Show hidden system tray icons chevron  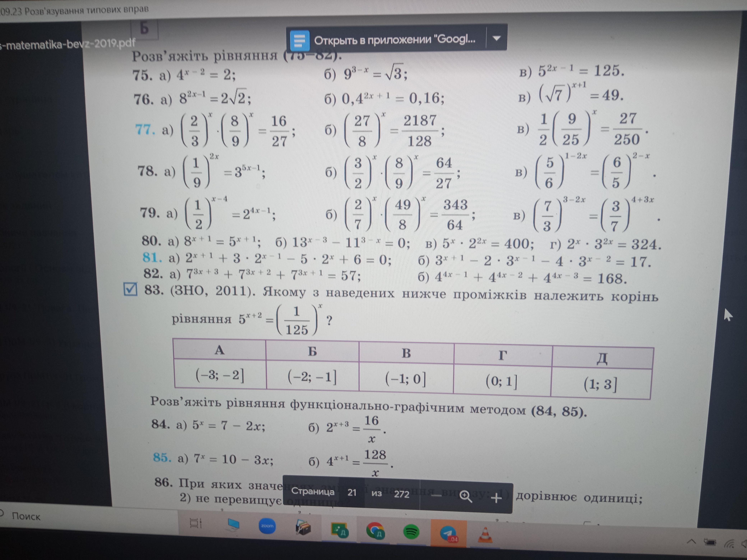[x=691, y=542]
